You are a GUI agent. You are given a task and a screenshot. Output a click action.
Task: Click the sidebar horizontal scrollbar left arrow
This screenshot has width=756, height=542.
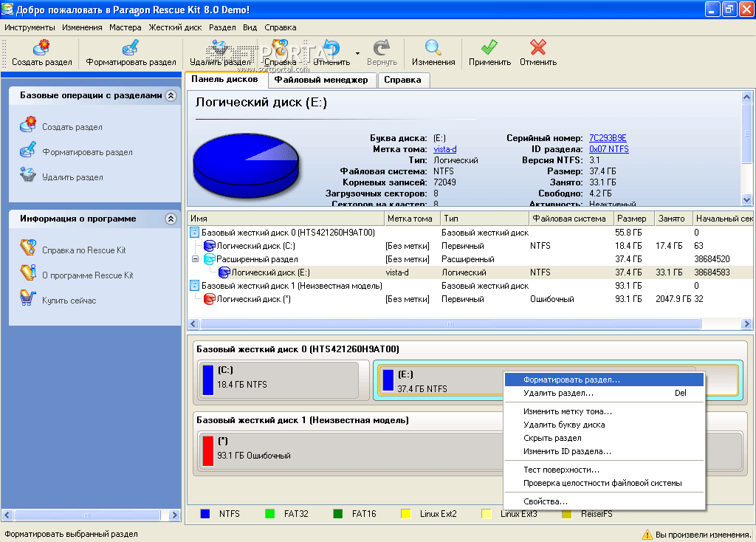(7, 515)
